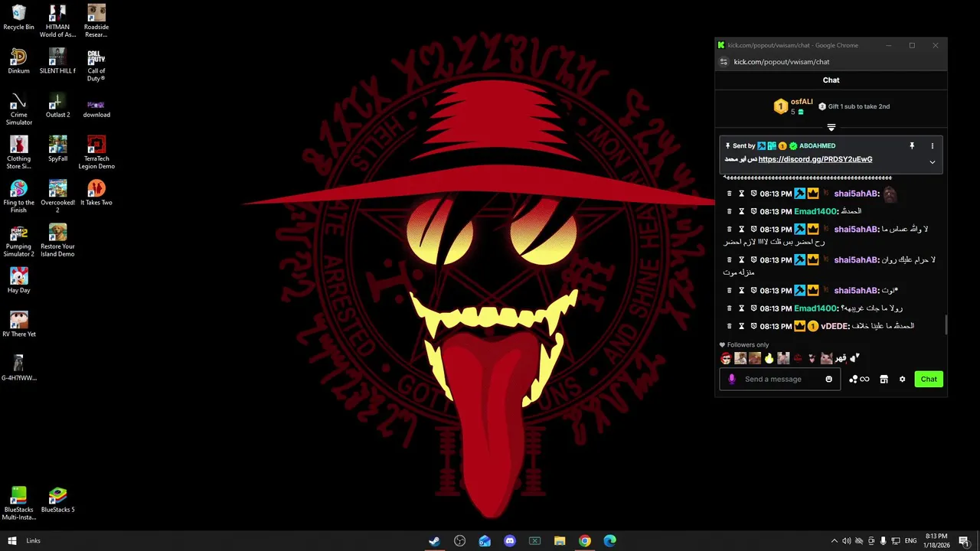This screenshot has height=551, width=980.
Task: Click the chat scrollbar thumb
Action: point(946,325)
